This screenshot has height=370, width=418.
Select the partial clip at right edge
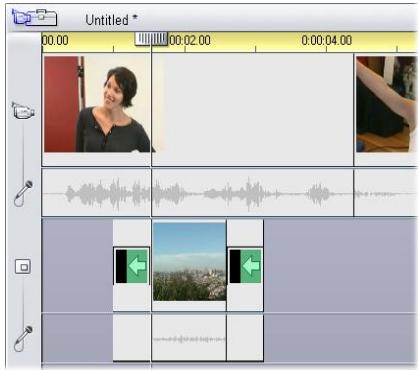pos(386,104)
